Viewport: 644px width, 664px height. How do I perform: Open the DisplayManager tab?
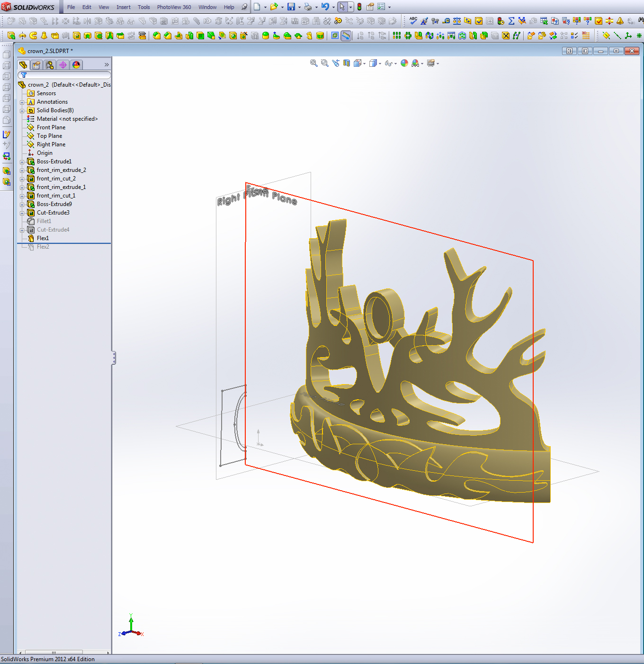[x=76, y=65]
